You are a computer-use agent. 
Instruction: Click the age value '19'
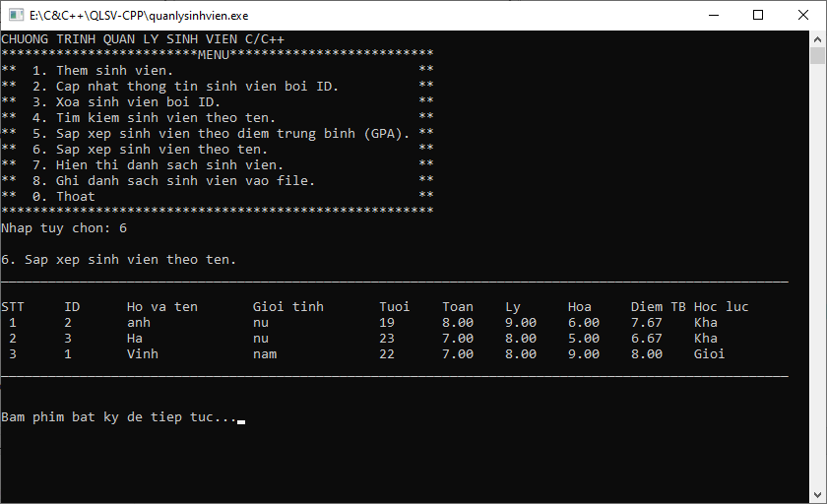387,323
